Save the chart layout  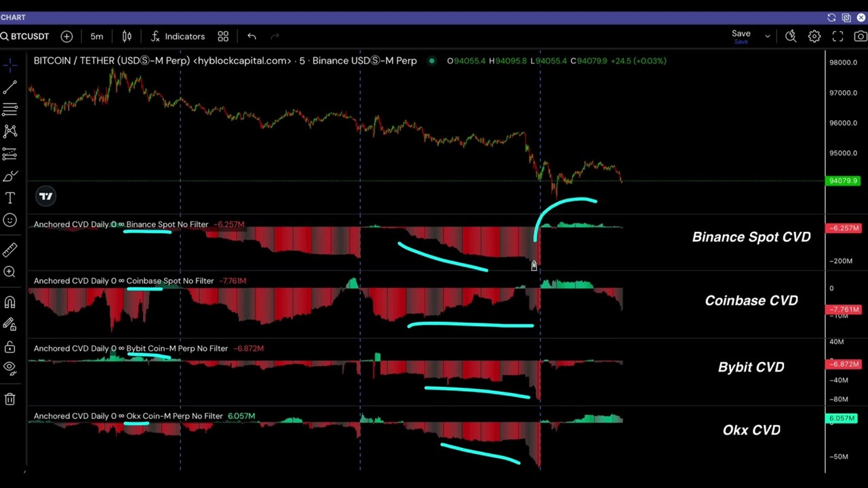(x=741, y=37)
